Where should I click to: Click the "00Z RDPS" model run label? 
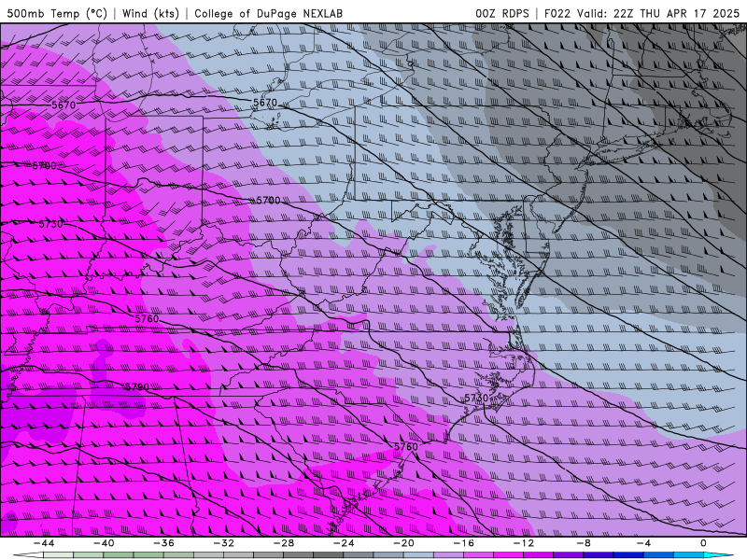(502, 13)
